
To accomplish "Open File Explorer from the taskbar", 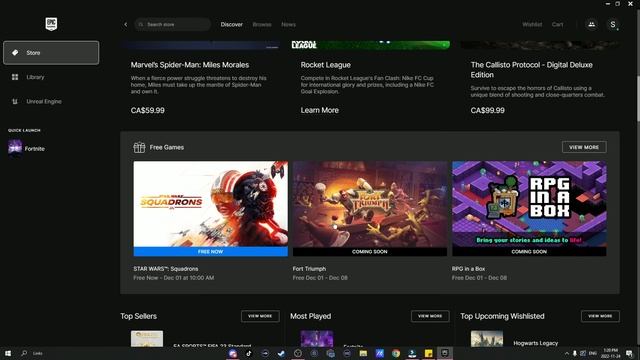I will point(363,353).
